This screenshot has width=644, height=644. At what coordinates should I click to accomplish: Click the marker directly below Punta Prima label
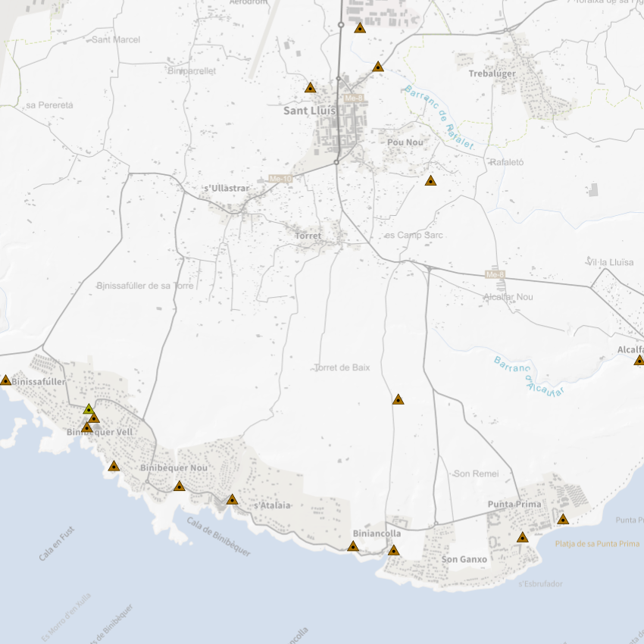point(522,537)
